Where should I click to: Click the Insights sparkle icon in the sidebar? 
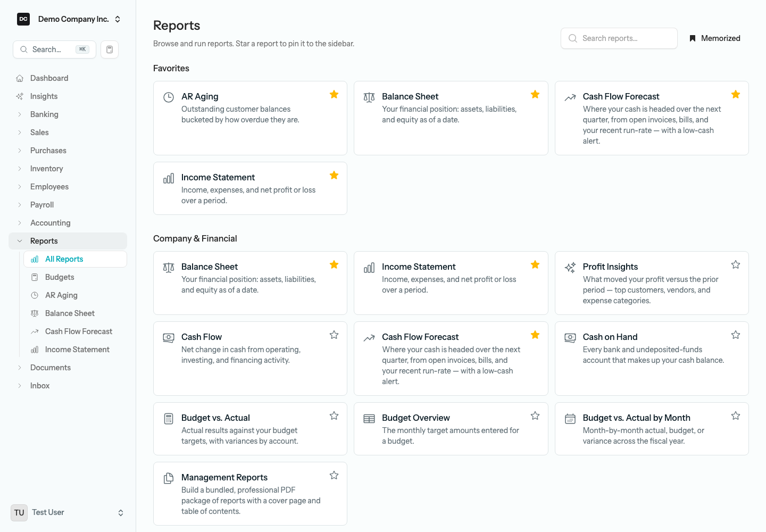(x=20, y=96)
